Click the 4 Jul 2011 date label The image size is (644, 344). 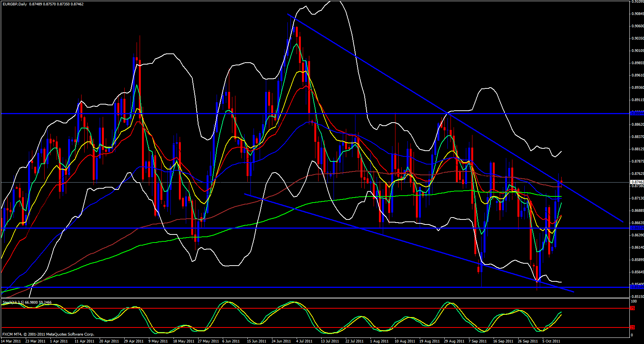[x=305, y=341]
